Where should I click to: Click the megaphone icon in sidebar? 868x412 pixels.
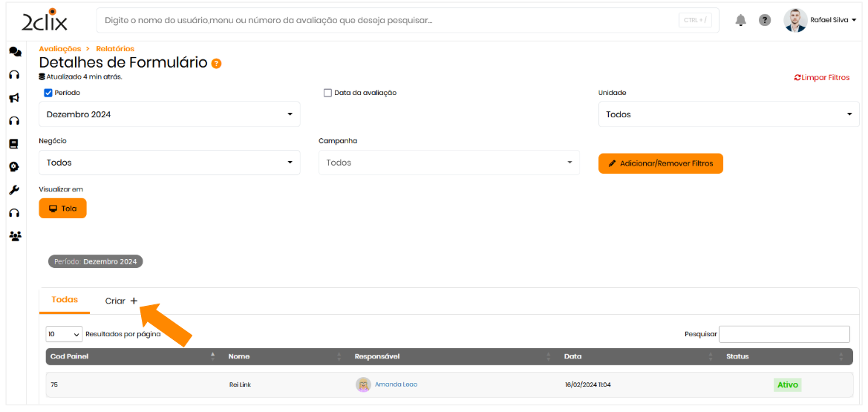tap(14, 97)
